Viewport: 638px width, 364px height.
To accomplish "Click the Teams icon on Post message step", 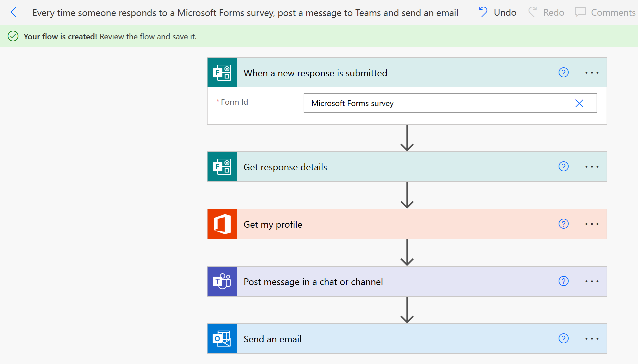I will (222, 281).
